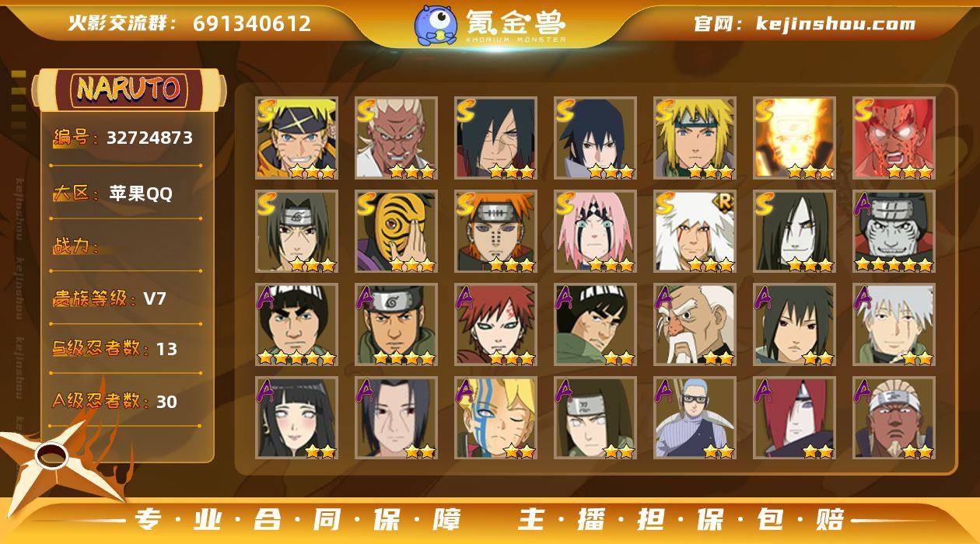Select the red-skinned Might Guy portrait
This screenshot has height=544, width=980.
click(x=894, y=138)
